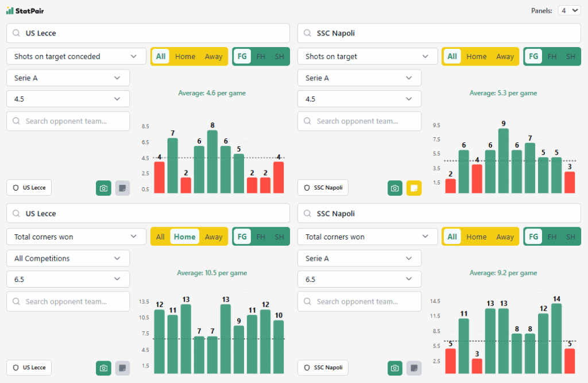Open yellow note icon in Napoli shots panel
Viewport: 588px width, 383px height.
tap(413, 188)
